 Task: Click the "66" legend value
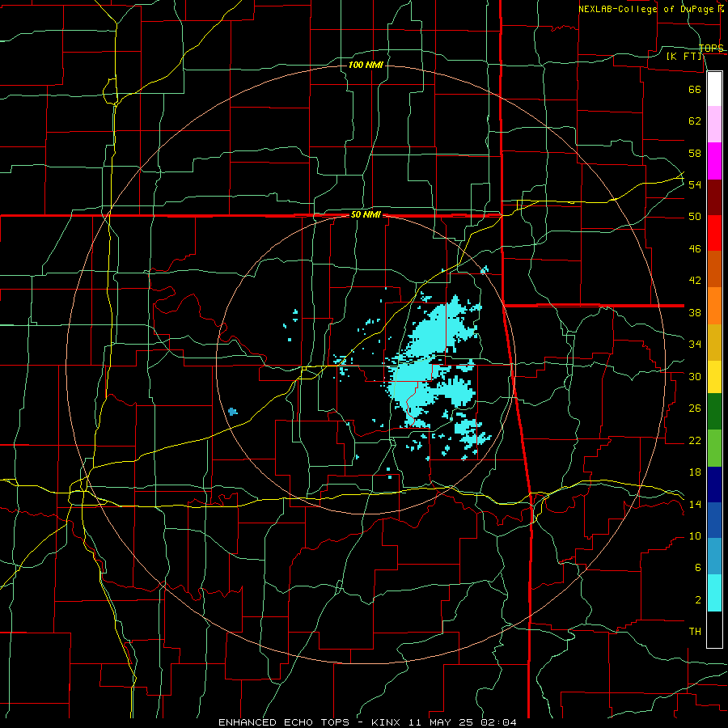coord(695,89)
